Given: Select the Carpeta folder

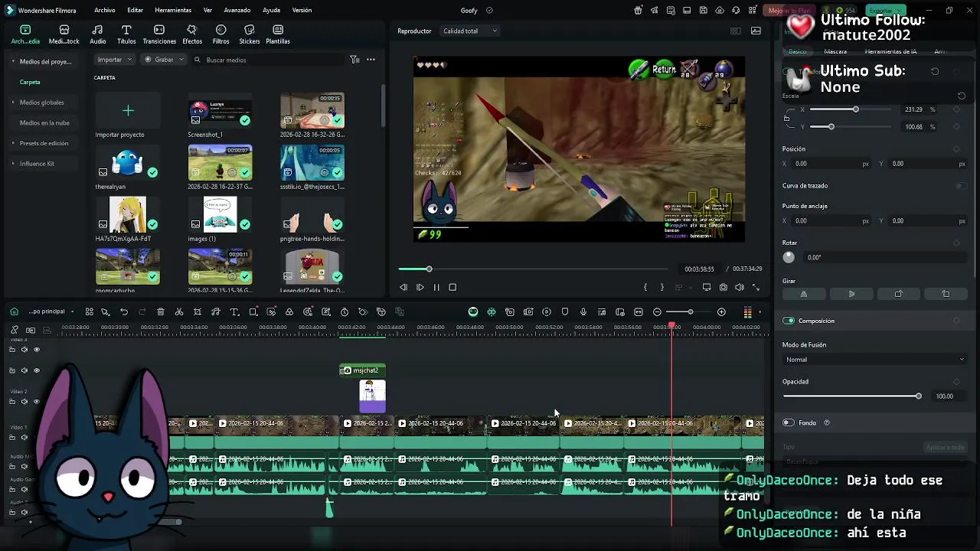Looking at the screenshot, I should pos(30,82).
